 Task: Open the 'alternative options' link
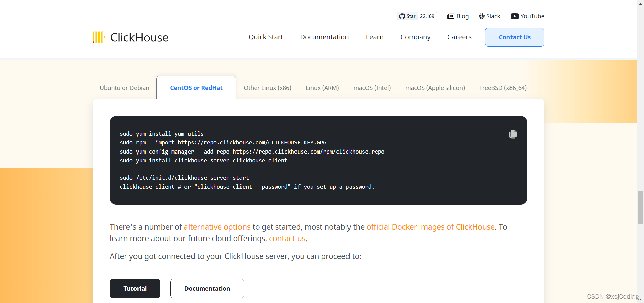click(217, 227)
